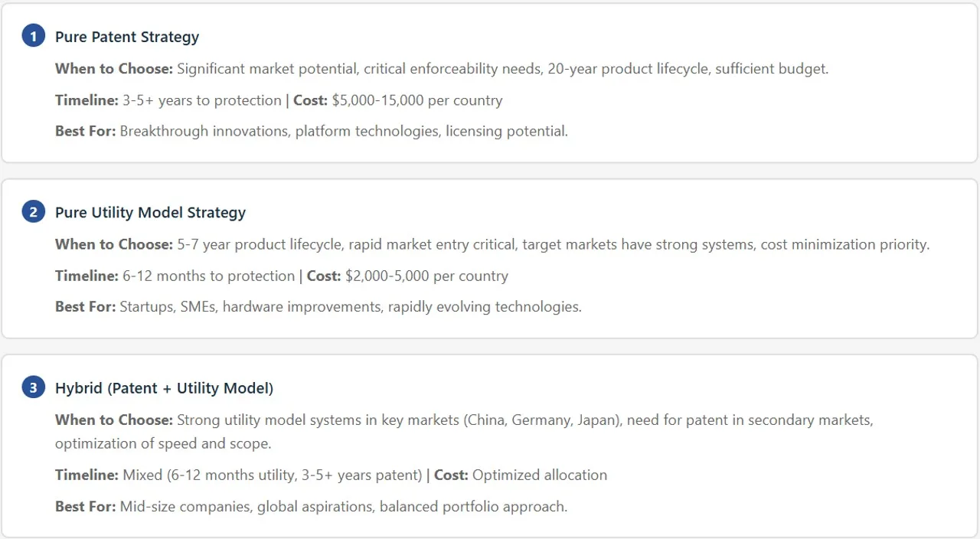Image resolution: width=980 pixels, height=539 pixels.
Task: Select the Hybrid (Patent + Utility Model) heading
Action: click(164, 389)
